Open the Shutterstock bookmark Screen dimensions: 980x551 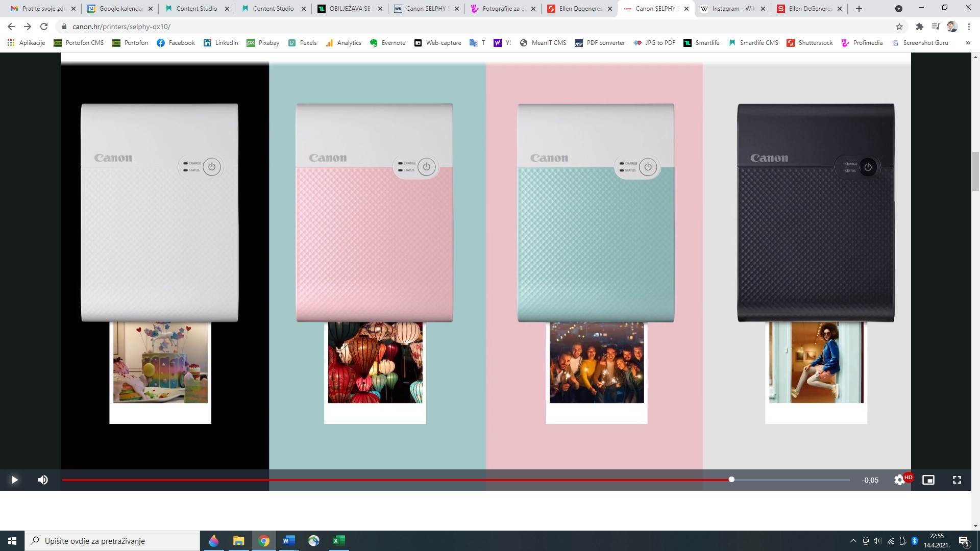pos(810,43)
